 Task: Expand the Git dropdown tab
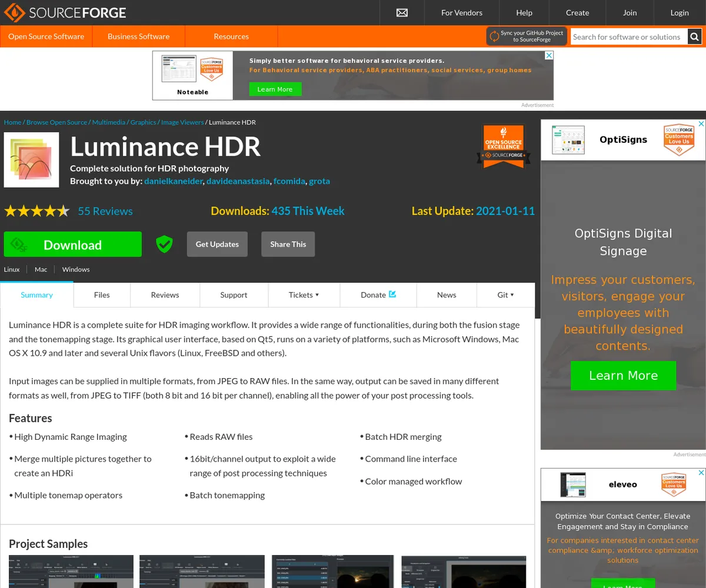pyautogui.click(x=505, y=295)
